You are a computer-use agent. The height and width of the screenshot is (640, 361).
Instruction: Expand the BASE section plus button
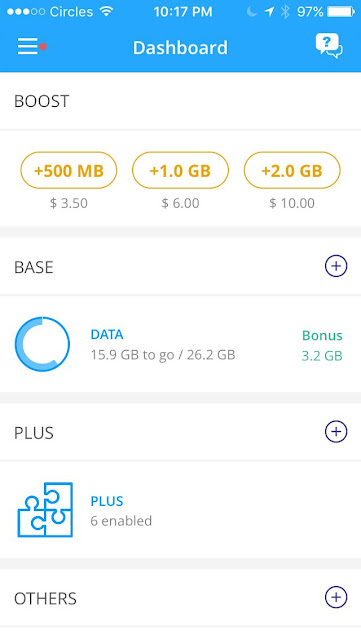pos(336,266)
